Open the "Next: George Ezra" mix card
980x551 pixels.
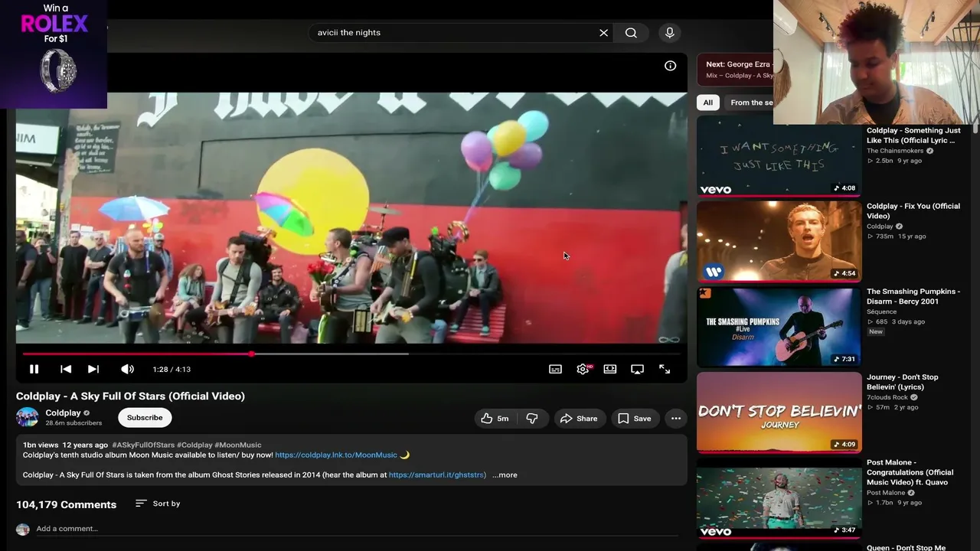click(737, 70)
